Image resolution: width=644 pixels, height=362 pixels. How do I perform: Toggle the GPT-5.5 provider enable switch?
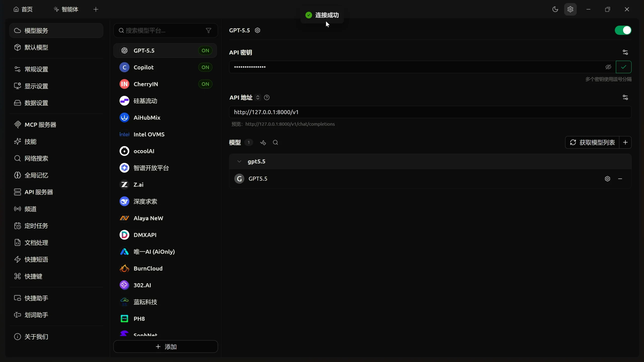click(x=623, y=30)
